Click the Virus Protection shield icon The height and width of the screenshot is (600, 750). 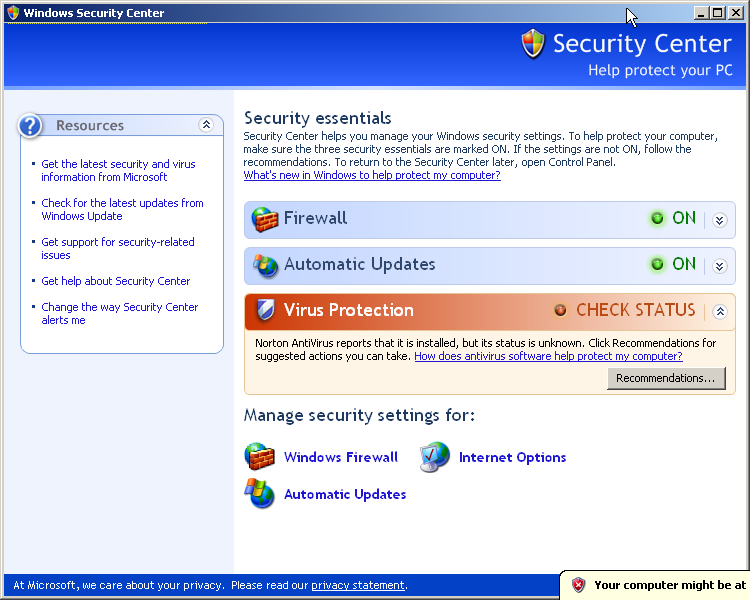(265, 310)
